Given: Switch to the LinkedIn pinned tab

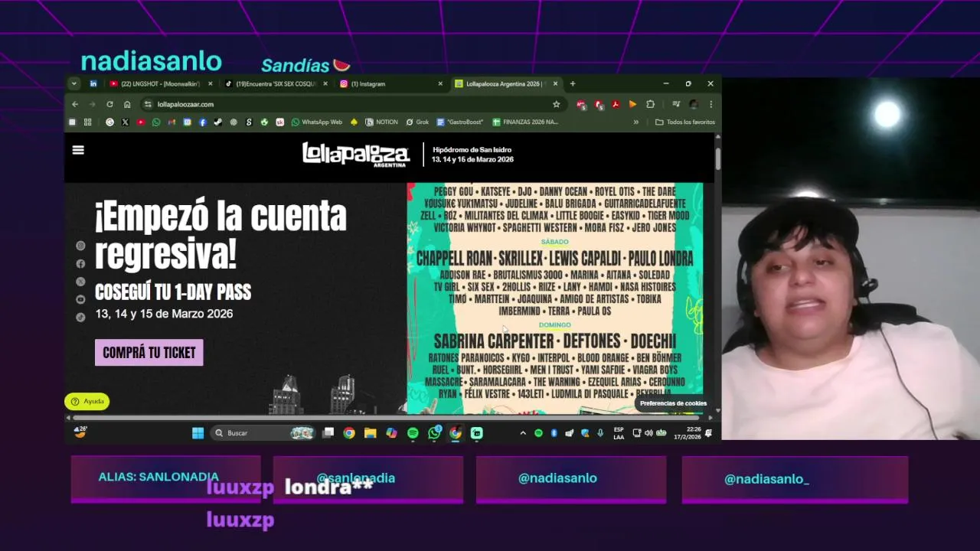Looking at the screenshot, I should point(93,83).
